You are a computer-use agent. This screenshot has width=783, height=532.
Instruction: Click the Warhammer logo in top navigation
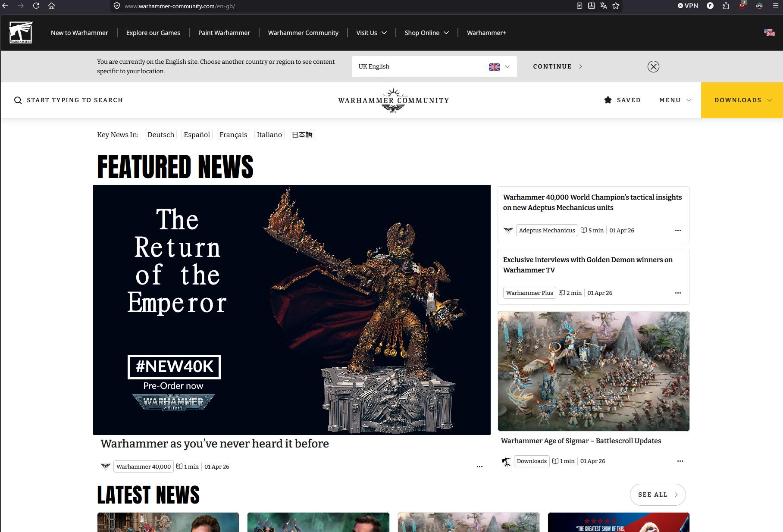[x=21, y=32]
